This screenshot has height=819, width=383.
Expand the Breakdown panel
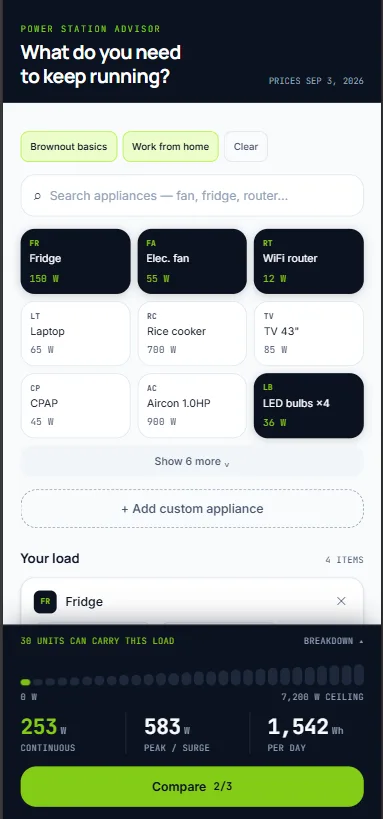coord(333,641)
